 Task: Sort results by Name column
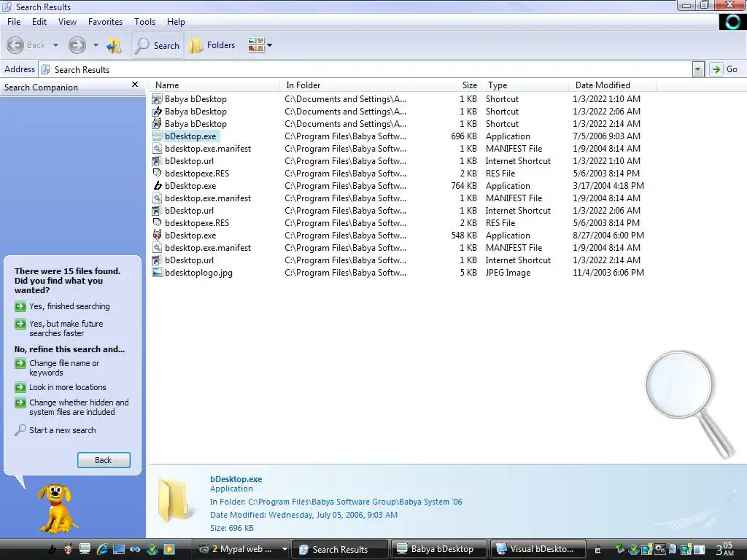click(x=214, y=85)
